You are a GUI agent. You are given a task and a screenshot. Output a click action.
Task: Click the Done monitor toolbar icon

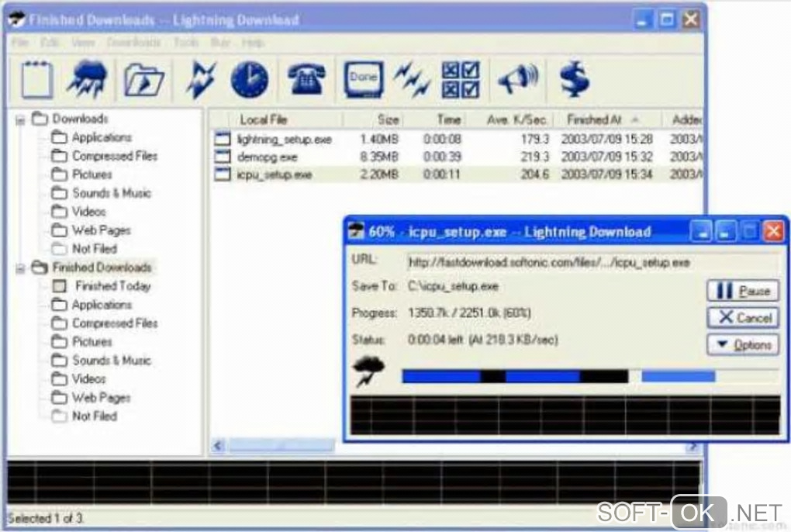pos(363,79)
